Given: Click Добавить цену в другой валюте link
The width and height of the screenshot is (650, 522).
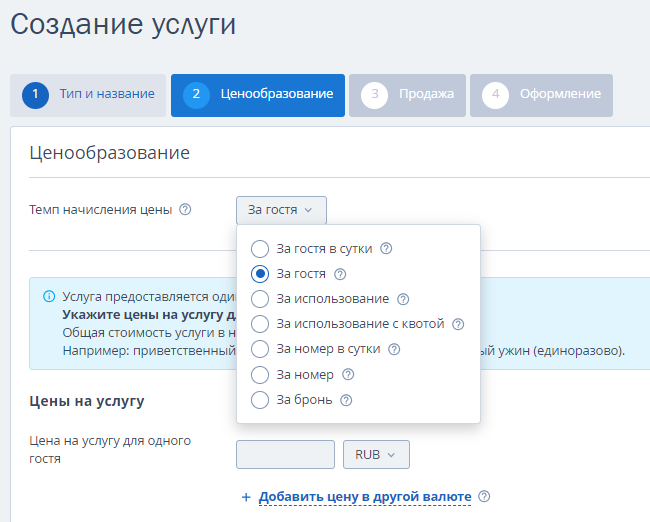Looking at the screenshot, I should [365, 497].
